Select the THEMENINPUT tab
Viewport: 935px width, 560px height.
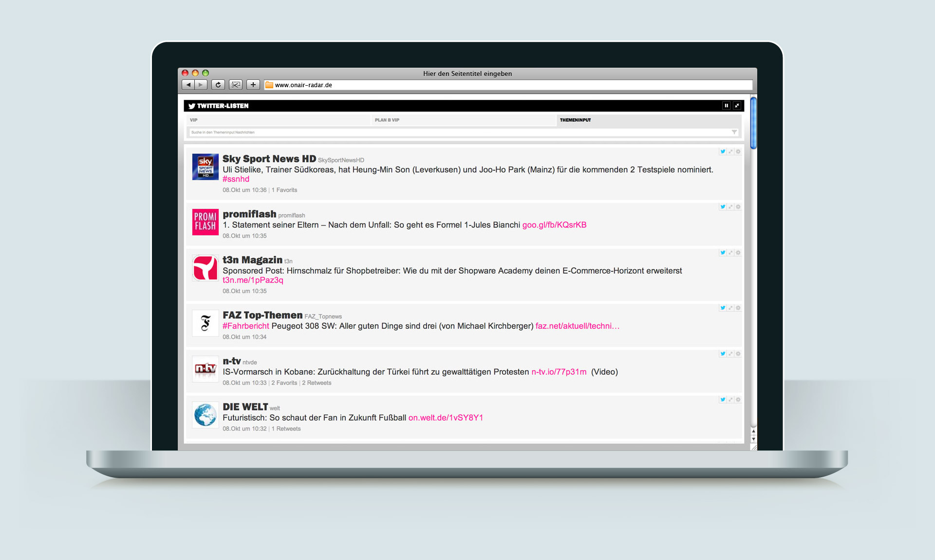649,120
